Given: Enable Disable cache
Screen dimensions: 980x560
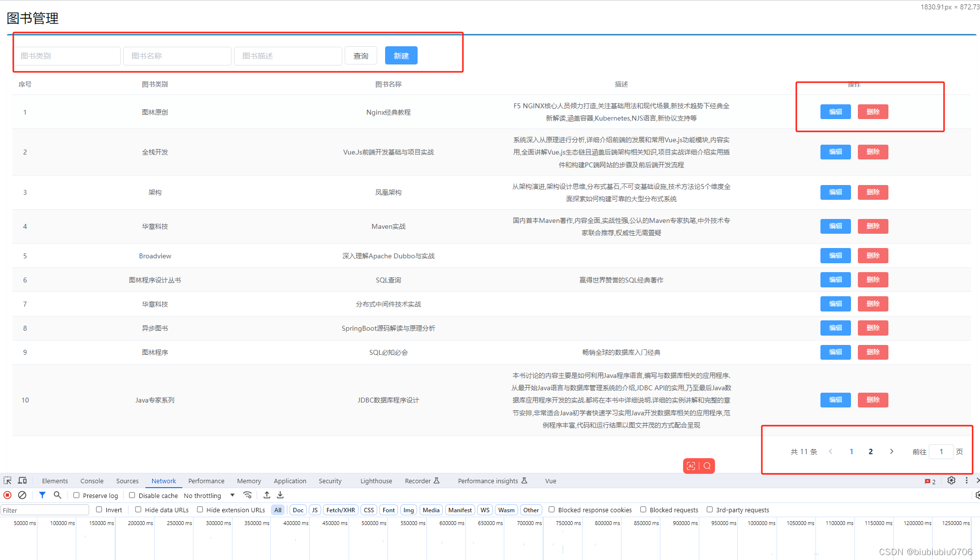Looking at the screenshot, I should pos(132,495).
